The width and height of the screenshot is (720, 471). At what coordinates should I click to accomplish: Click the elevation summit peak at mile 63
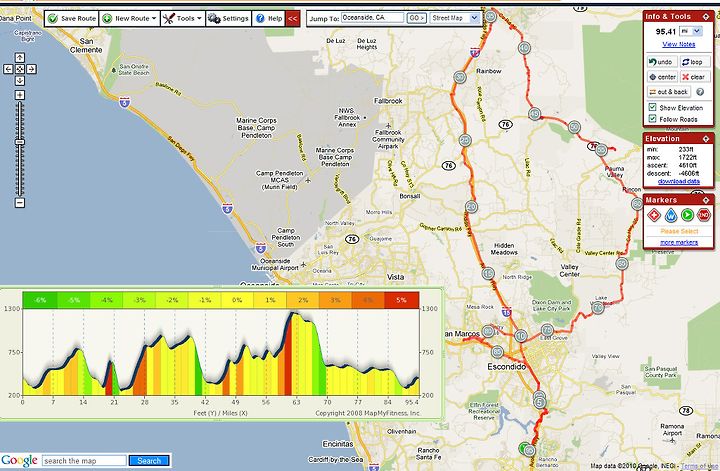[294, 314]
